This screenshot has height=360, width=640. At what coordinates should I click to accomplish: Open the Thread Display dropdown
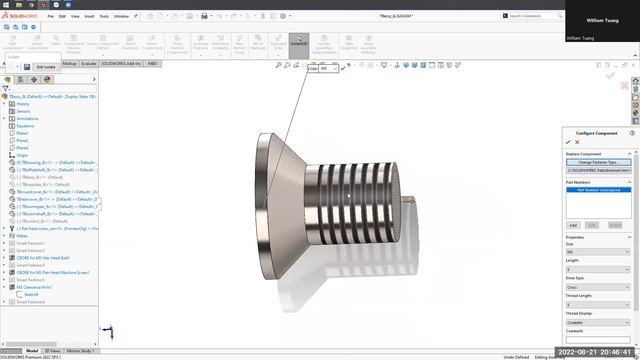598,322
